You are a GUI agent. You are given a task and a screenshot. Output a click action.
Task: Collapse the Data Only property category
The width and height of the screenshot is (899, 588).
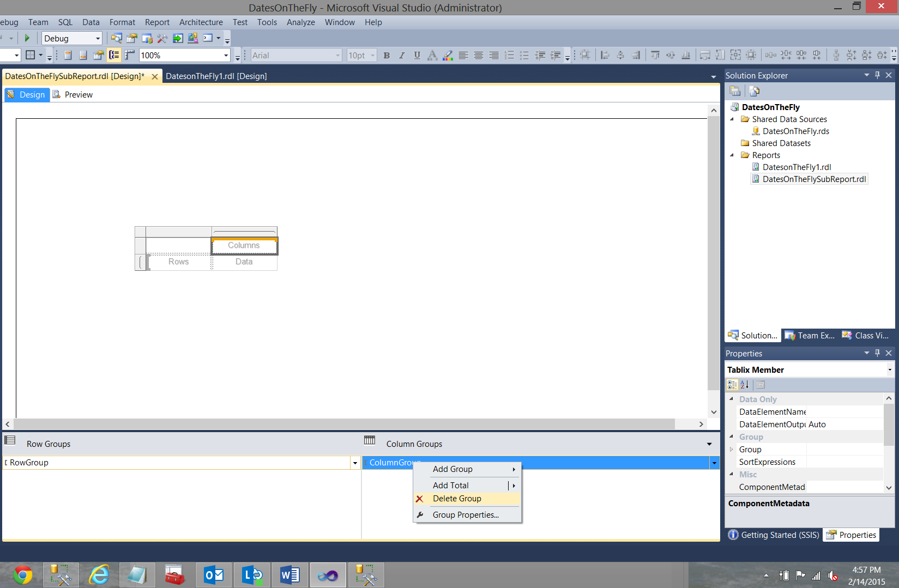(732, 399)
